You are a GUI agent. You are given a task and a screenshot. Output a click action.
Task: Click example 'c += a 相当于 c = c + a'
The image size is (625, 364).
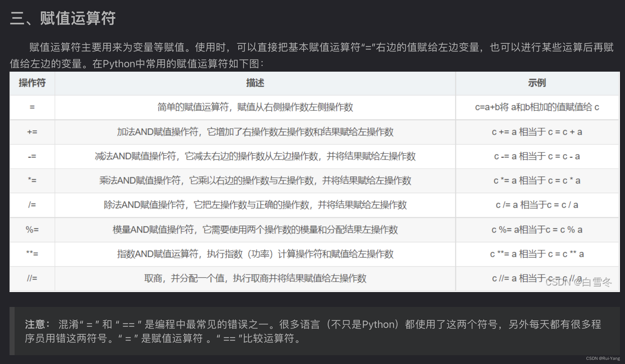tap(537, 132)
